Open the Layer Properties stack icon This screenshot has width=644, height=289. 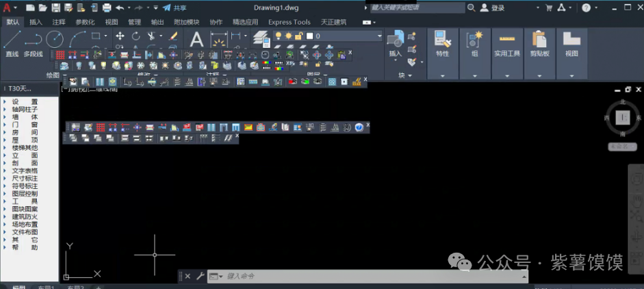(261, 38)
